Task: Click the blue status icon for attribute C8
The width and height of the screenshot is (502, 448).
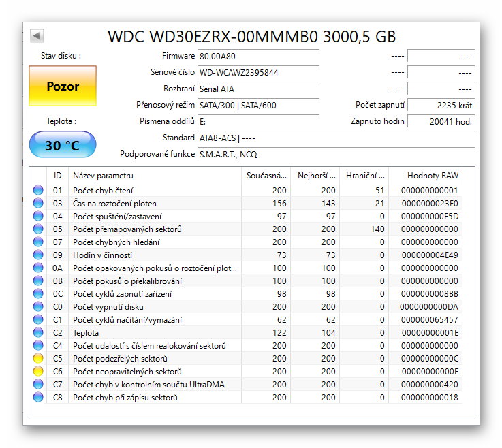Action: pos(38,397)
